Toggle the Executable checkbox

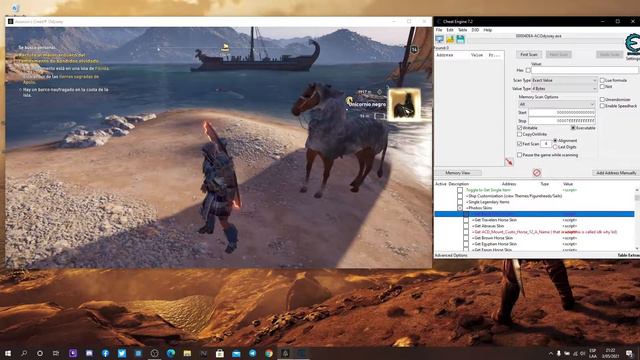point(573,128)
